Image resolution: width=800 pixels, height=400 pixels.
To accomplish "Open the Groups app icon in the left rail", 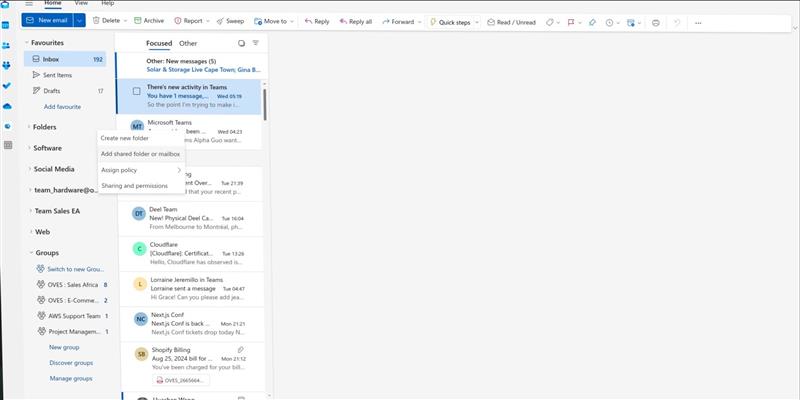I will 6,65.
